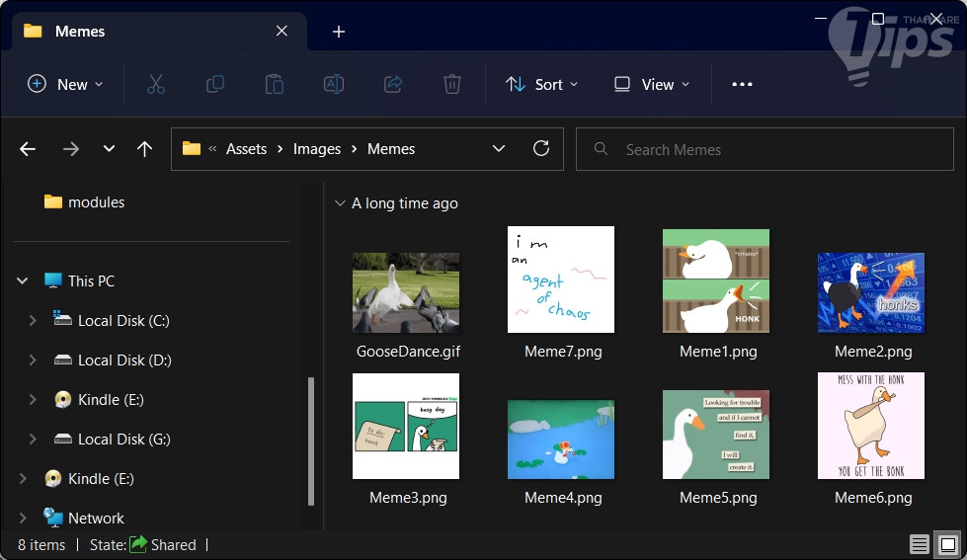The height and width of the screenshot is (560, 967).
Task: Switch to large thumbnails view
Action: [947, 544]
